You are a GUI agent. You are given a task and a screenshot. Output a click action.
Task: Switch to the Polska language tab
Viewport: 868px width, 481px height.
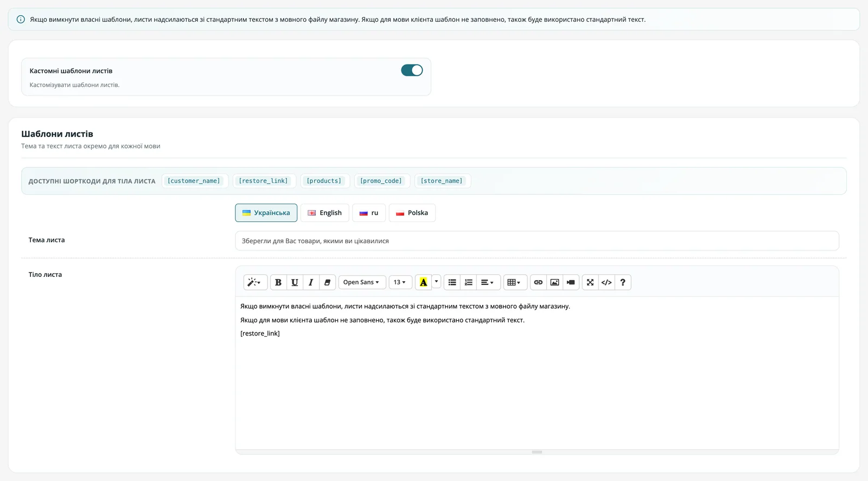[412, 213]
